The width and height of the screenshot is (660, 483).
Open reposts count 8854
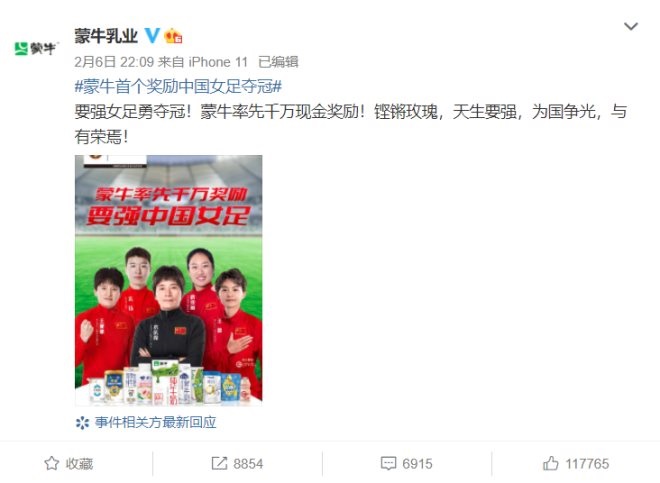[x=248, y=464]
